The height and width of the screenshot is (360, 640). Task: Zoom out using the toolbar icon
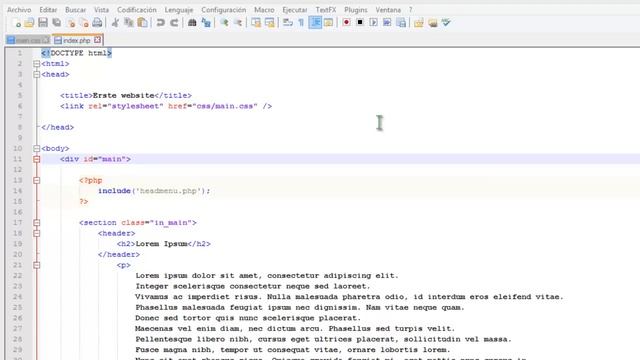[238, 23]
